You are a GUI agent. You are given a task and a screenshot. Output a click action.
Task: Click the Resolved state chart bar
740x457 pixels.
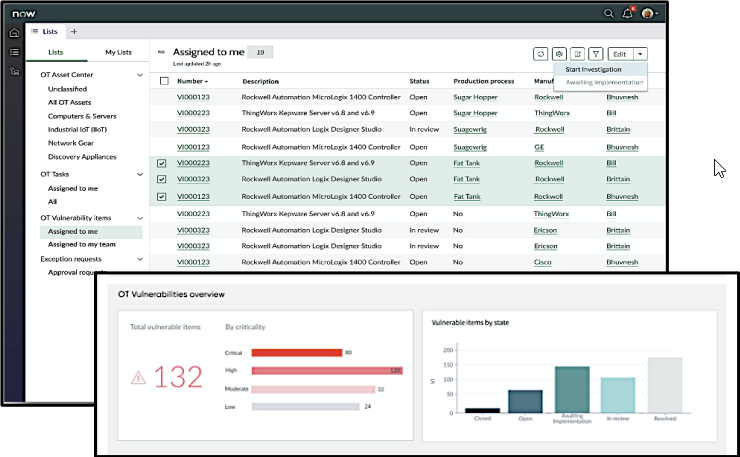pos(665,385)
